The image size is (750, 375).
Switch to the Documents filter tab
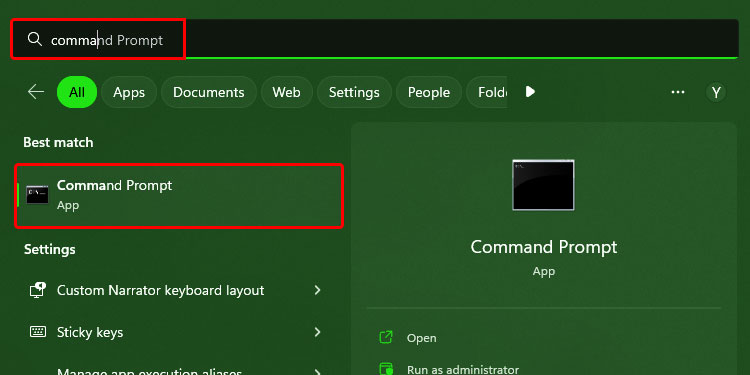[x=209, y=92]
